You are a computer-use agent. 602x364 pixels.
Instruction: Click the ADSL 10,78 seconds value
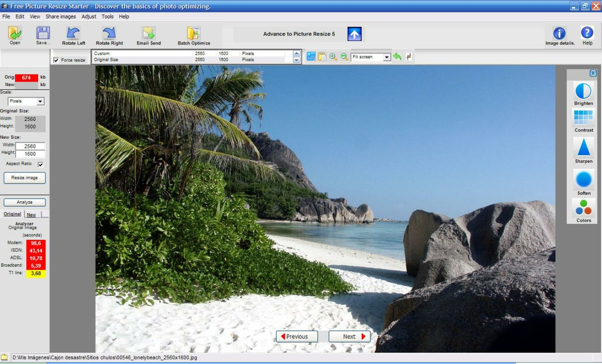coord(36,258)
